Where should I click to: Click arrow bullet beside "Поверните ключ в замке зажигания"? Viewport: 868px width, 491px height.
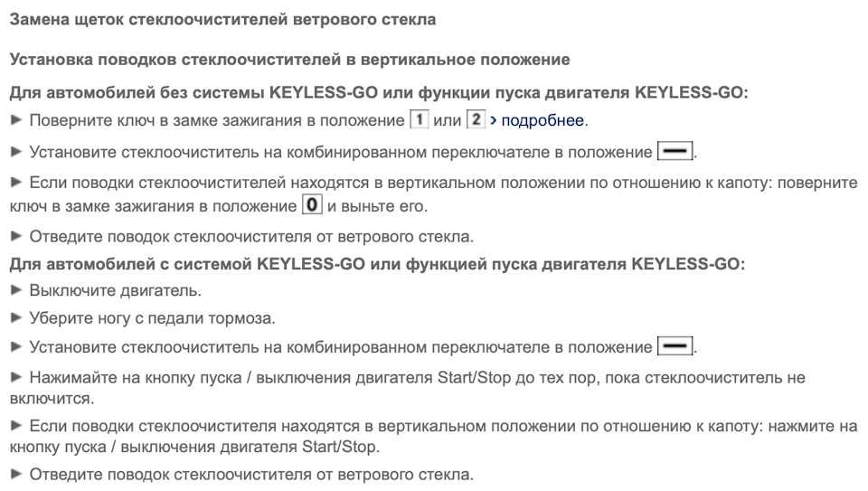[15, 120]
